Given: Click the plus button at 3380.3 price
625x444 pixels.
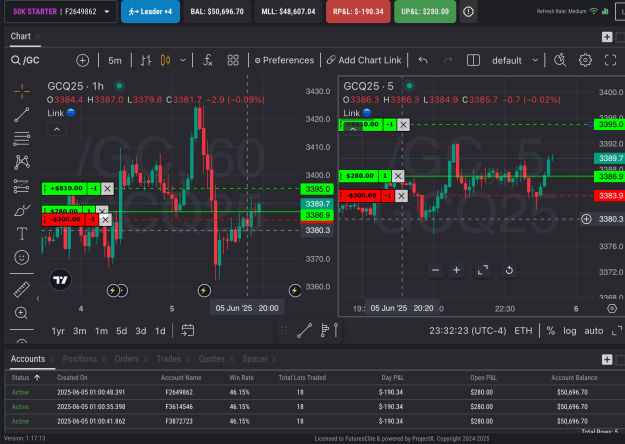Looking at the screenshot, I should 586,219.
